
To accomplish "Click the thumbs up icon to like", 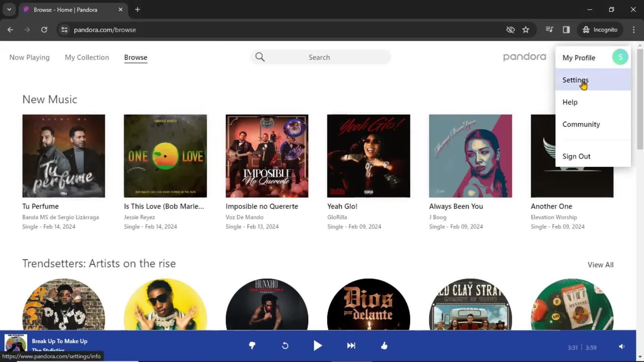I will pyautogui.click(x=384, y=345).
